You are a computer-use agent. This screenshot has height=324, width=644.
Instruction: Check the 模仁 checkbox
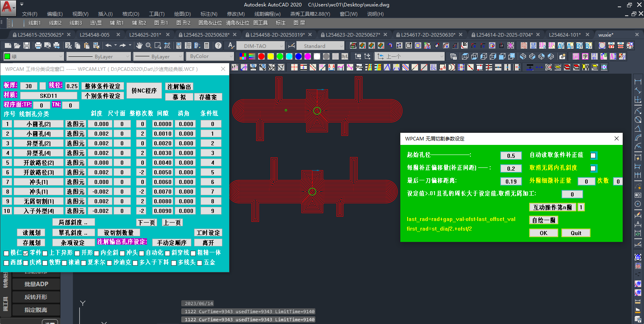pyautogui.click(x=6, y=253)
